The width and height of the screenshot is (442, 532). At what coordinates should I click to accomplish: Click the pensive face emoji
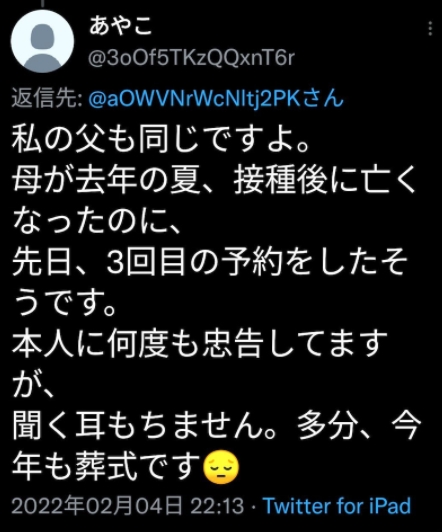[220, 467]
